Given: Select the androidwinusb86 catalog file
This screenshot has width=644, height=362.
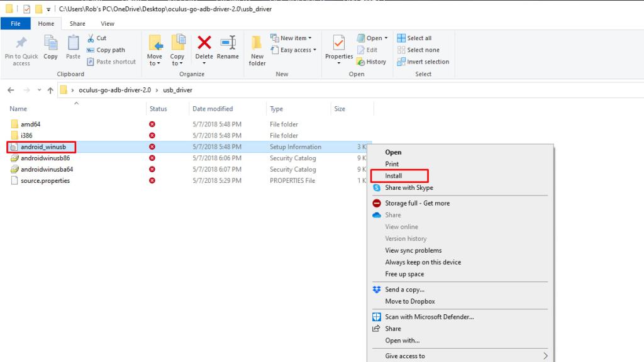Looking at the screenshot, I should pyautogui.click(x=45, y=158).
